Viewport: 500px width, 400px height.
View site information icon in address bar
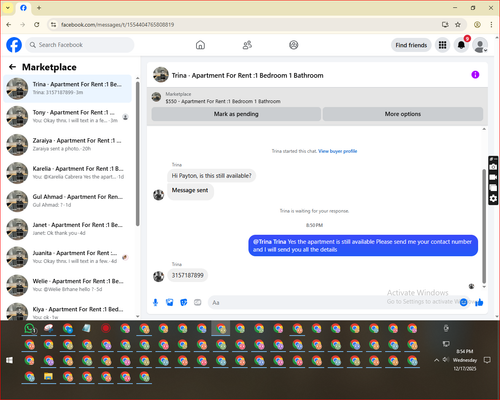(53, 24)
